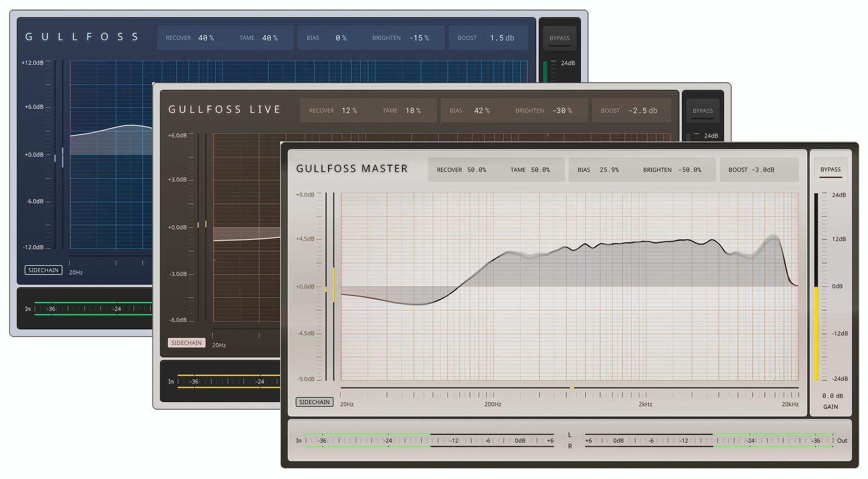This screenshot has height=479, width=868.
Task: Click the TAME 40% value in blue Gullfoss
Action: point(269,38)
